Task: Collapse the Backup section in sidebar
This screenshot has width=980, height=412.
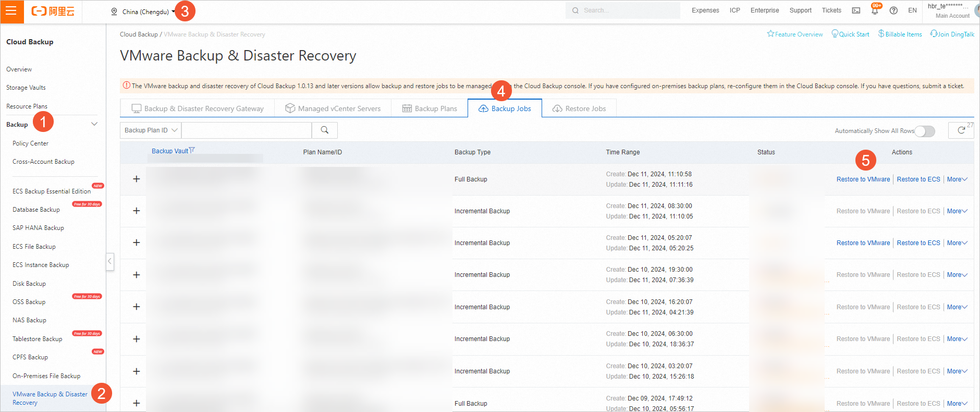Action: [x=94, y=124]
